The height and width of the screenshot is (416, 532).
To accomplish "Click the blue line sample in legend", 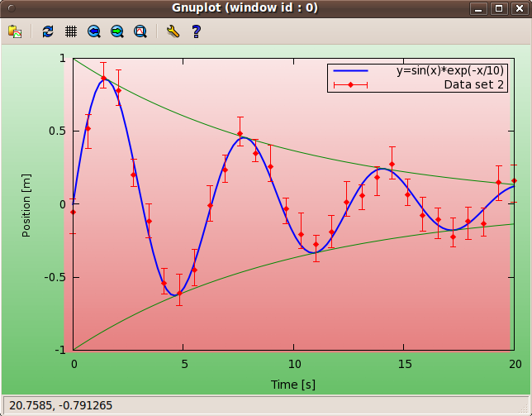I will pos(350,70).
